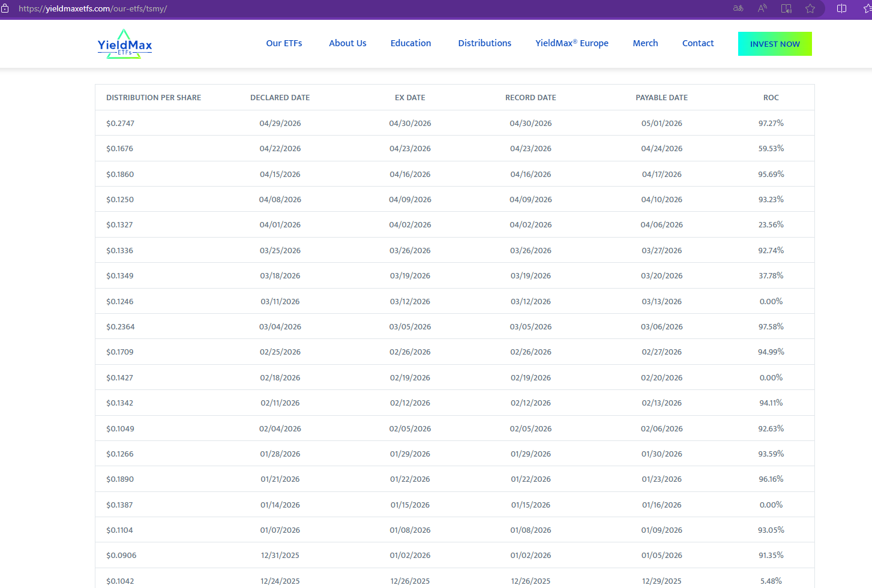Select the ROC value 37.78%
Screen dimensions: 872x588
click(771, 276)
